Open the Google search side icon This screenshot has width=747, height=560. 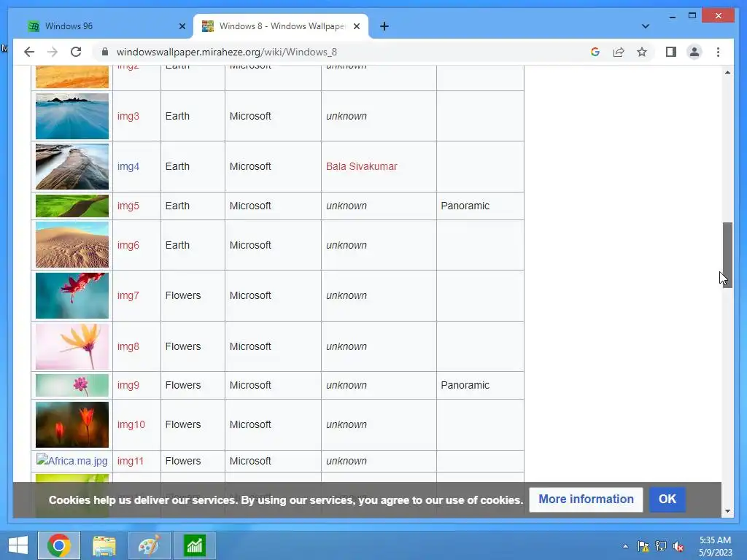tap(595, 52)
